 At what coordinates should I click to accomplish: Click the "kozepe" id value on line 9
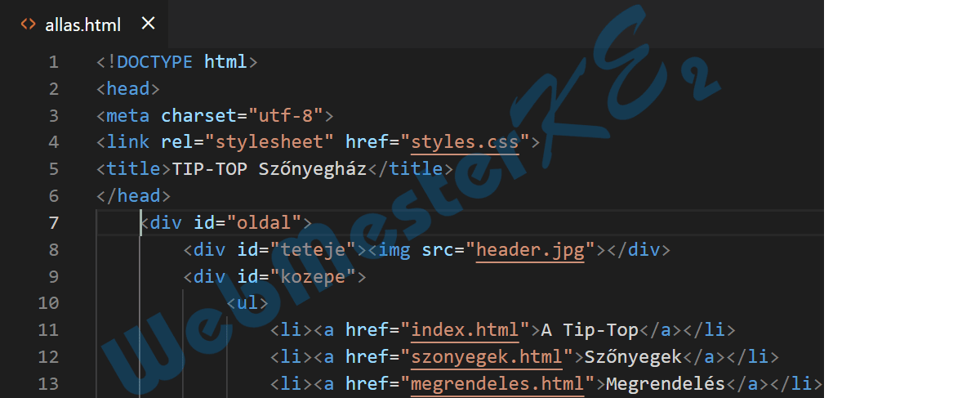[x=313, y=277]
